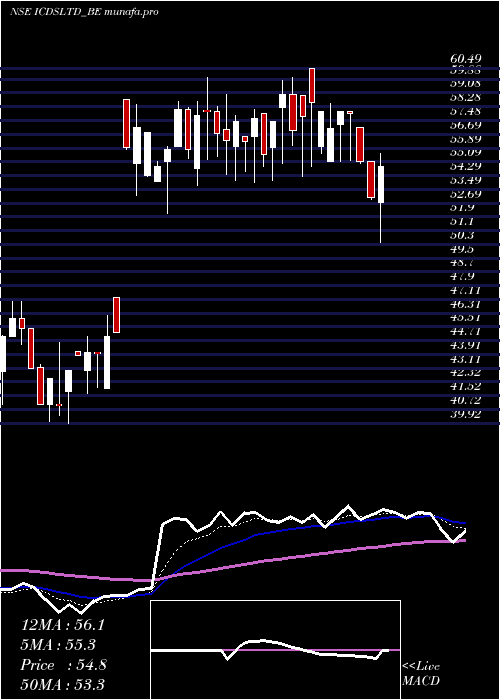Image resolution: width=500 pixels, height=700 pixels.
Task: Click the 46.31 price axis label
Action: click(x=465, y=305)
